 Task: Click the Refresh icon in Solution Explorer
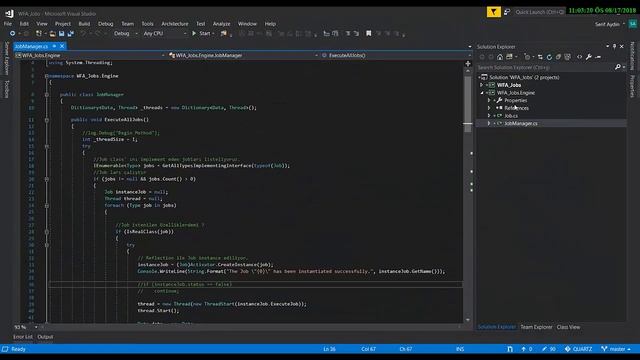(x=549, y=57)
